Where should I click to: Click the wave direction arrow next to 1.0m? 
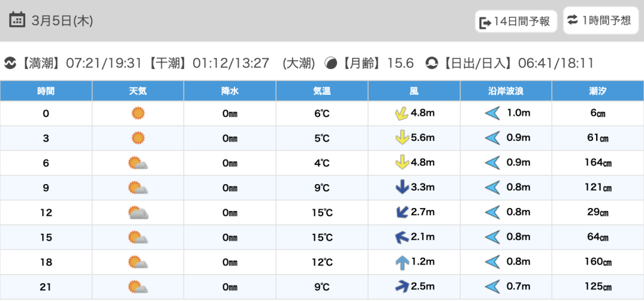[x=492, y=113]
